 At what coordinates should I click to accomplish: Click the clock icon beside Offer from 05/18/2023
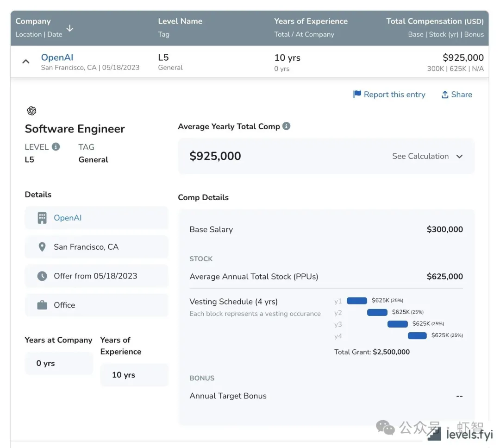pos(42,276)
